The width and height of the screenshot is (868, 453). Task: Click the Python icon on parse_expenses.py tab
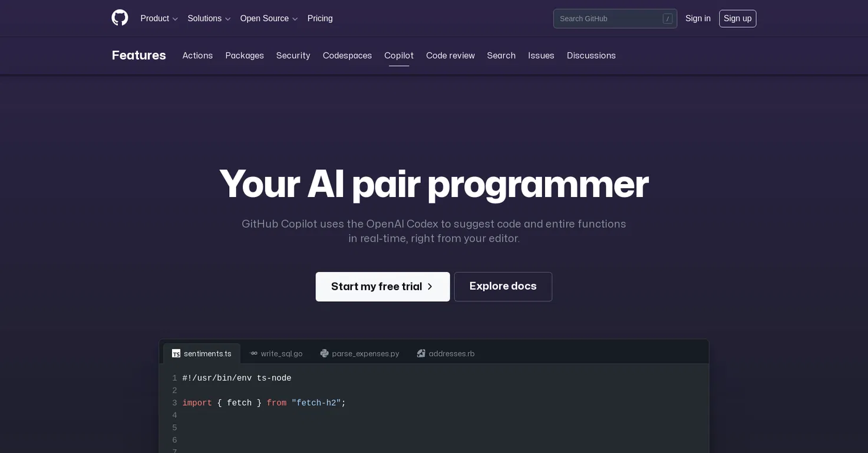coord(324,353)
